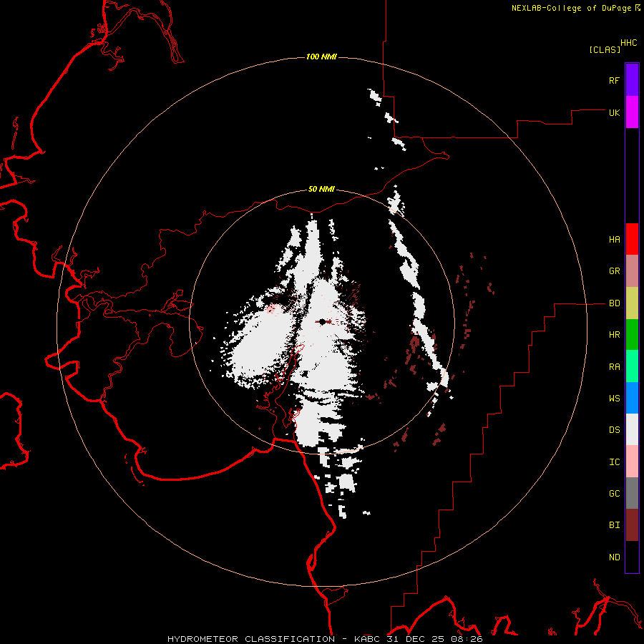Click the HHC product label
The height and width of the screenshot is (644, 644).
[628, 43]
